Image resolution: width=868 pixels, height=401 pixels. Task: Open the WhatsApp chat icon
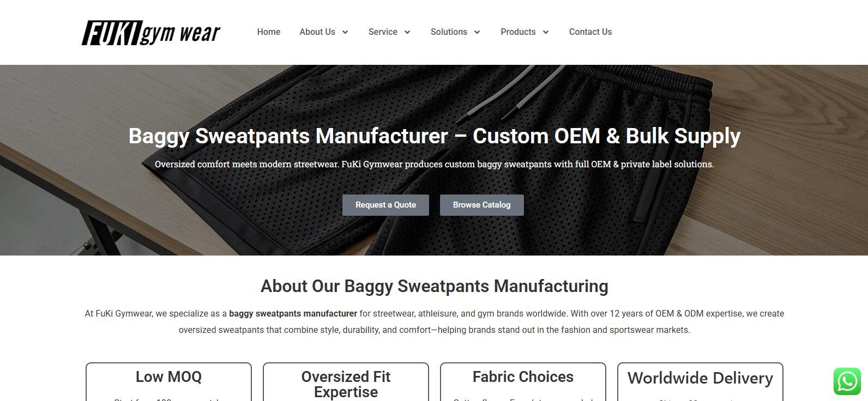847,381
